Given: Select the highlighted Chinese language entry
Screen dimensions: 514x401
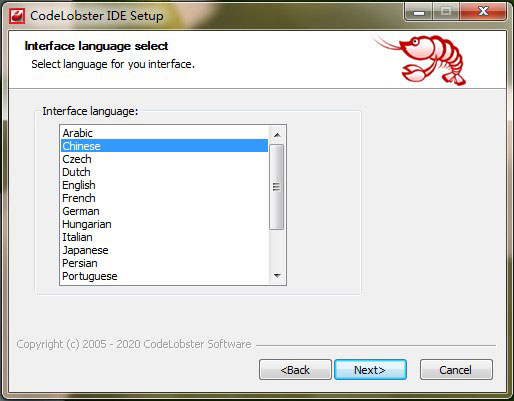Looking at the screenshot, I should (x=164, y=146).
